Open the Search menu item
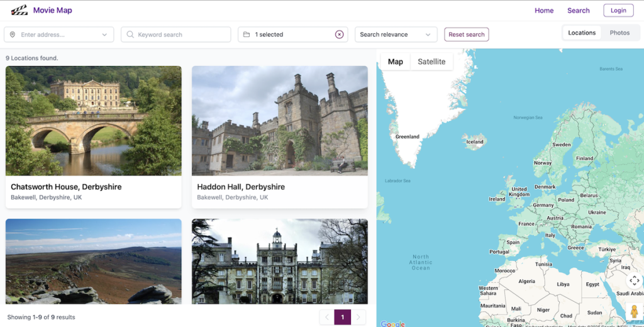Screen dimensions: 644x327 pyautogui.click(x=578, y=11)
